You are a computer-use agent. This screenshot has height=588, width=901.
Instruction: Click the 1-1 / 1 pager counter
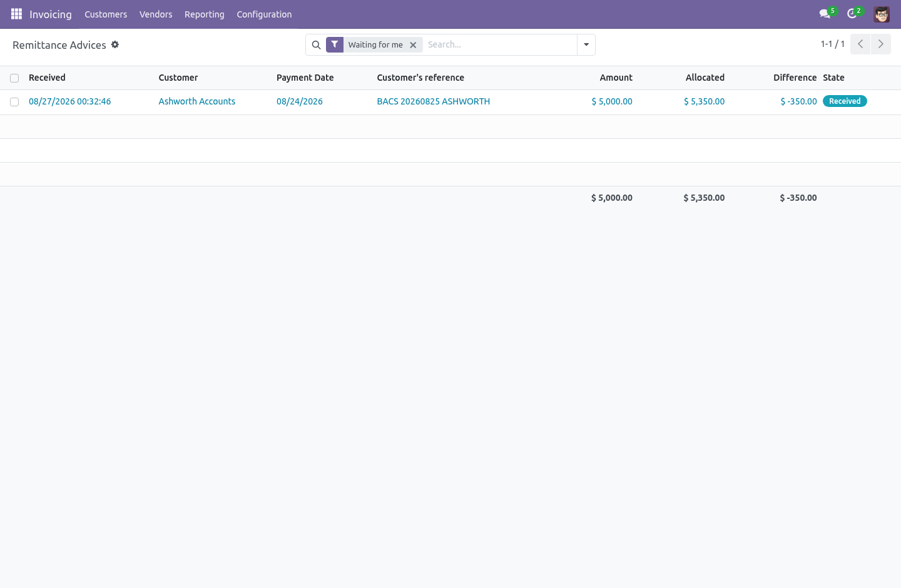(x=833, y=44)
